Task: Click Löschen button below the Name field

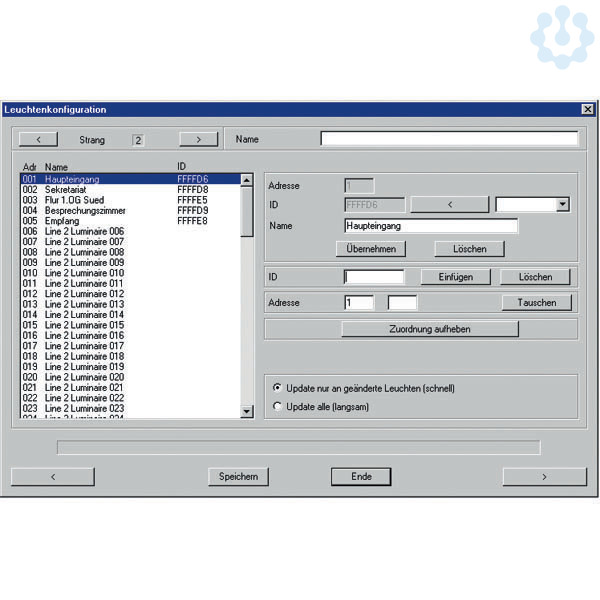Action: point(470,248)
